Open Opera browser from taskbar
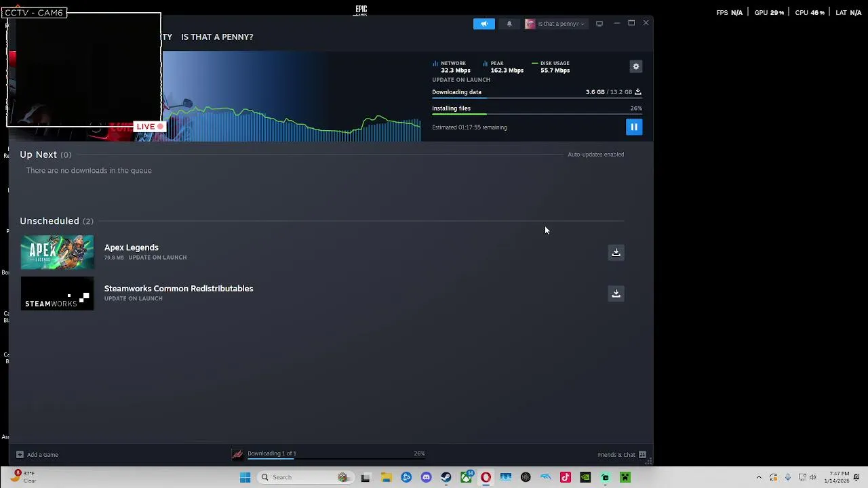 pos(486,477)
